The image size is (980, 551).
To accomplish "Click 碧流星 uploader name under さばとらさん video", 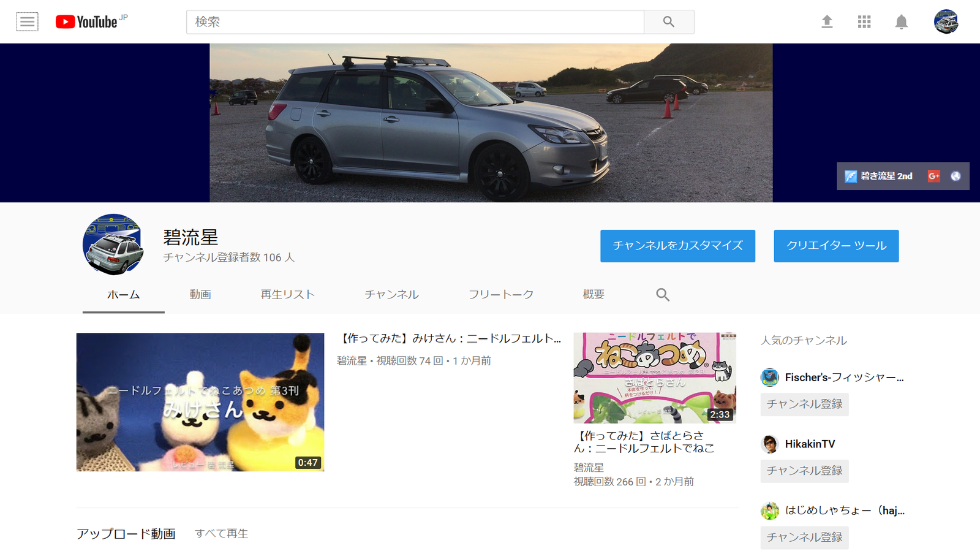I will tap(589, 468).
